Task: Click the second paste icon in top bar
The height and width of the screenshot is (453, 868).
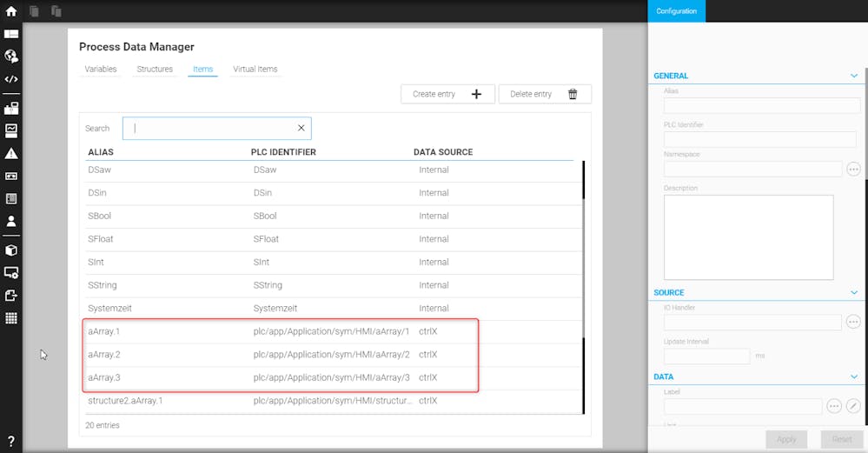Action: point(56,11)
